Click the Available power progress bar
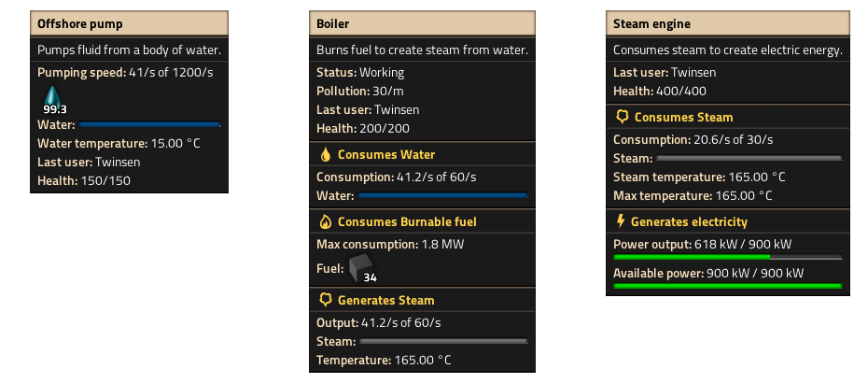This screenshot has height=383, width=868. [728, 286]
